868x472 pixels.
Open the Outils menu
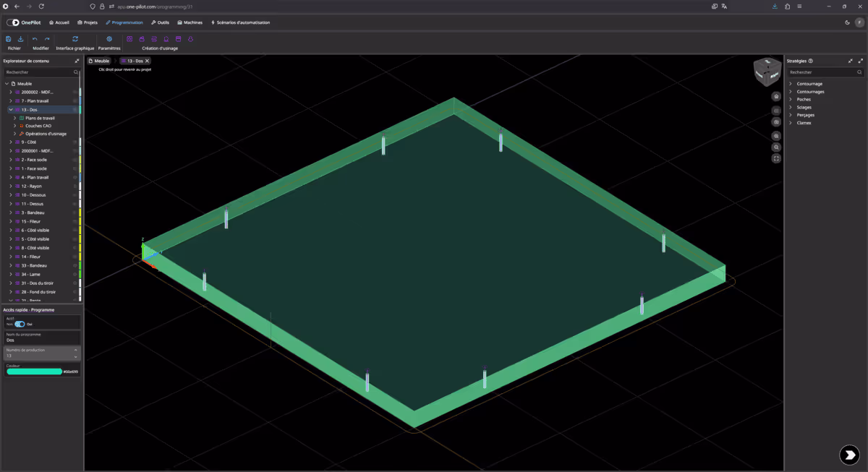(x=160, y=22)
